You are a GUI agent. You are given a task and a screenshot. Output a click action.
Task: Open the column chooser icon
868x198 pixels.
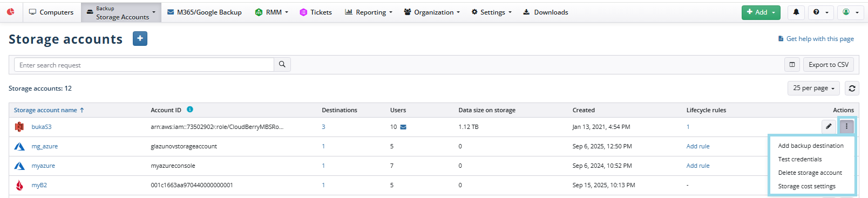tap(792, 65)
